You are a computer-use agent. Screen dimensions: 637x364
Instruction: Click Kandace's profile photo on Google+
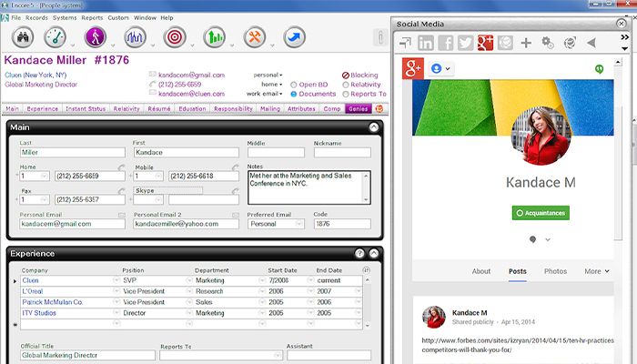click(541, 136)
